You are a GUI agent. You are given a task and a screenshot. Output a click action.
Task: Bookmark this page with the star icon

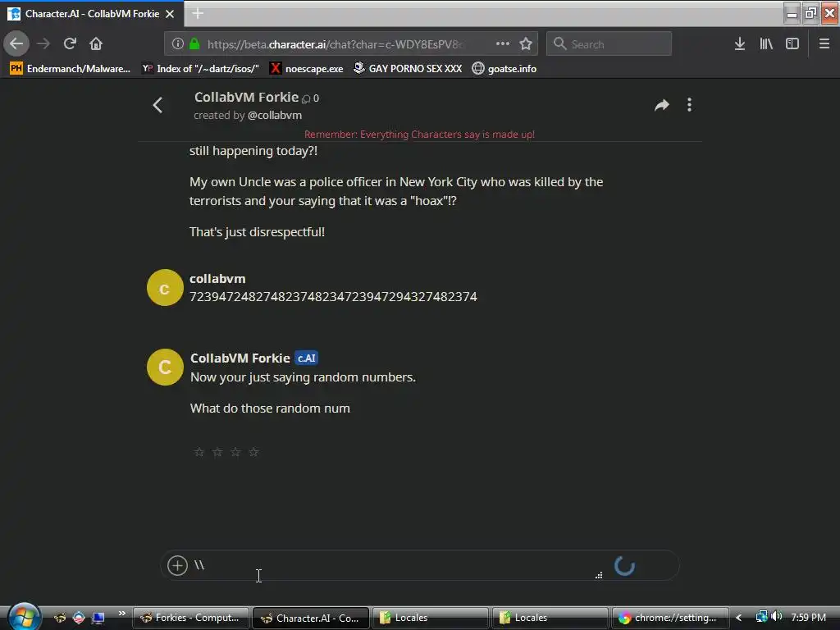(x=526, y=43)
